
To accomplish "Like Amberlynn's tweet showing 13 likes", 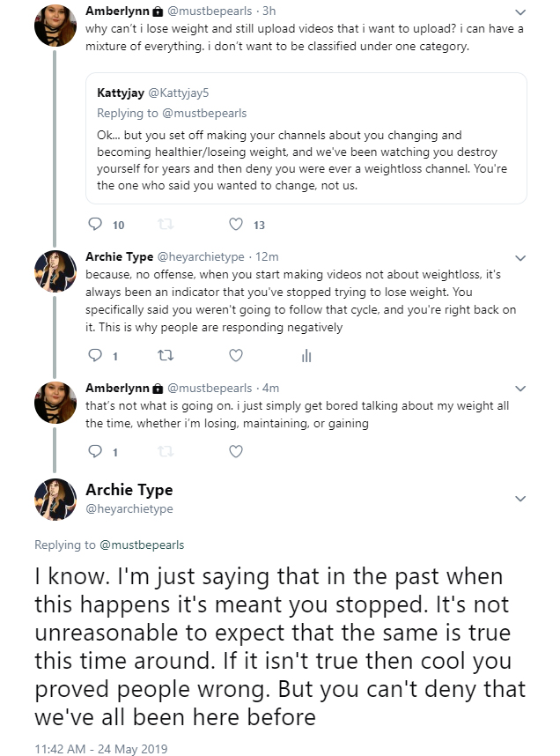I will coord(236,224).
